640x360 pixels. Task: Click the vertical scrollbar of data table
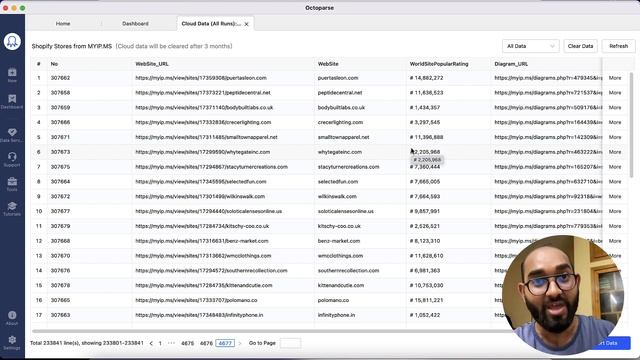click(631, 124)
